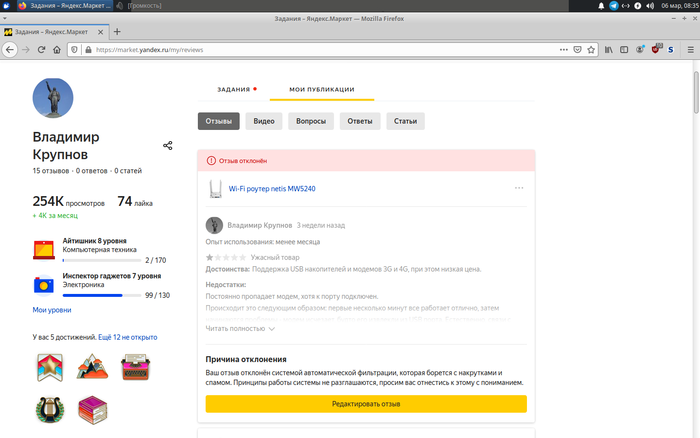Click the clock date in system panel
Image resolution: width=700 pixels, height=438 pixels.
679,6
